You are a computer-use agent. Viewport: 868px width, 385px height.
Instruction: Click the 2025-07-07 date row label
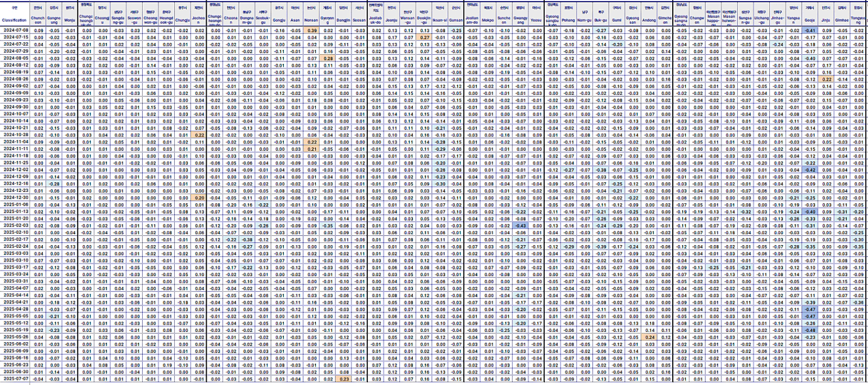click(x=14, y=379)
